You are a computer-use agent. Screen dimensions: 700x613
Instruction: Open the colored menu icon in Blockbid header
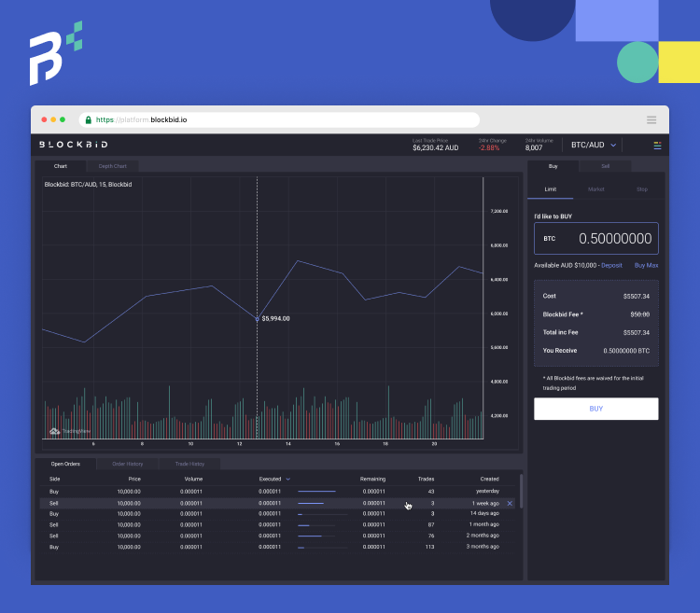pos(657,146)
